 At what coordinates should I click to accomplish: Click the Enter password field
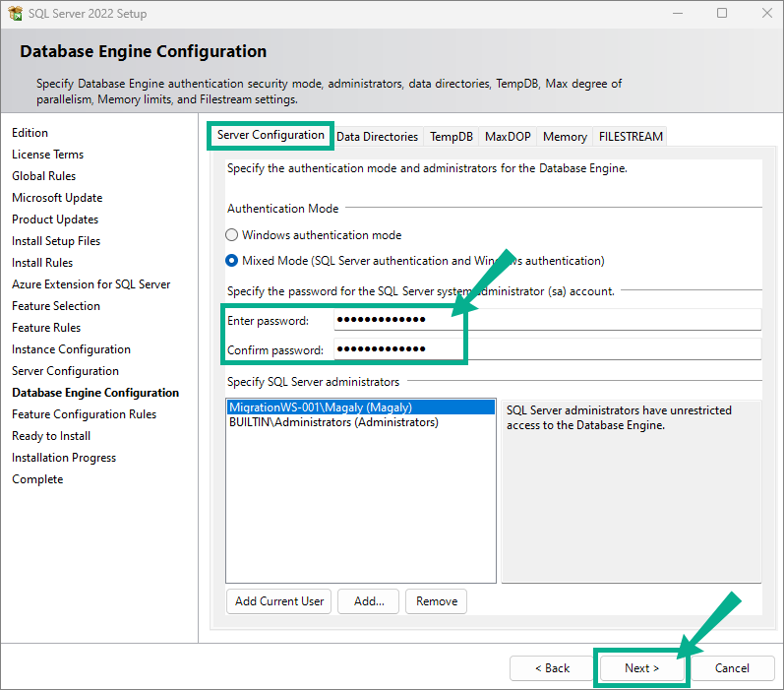[x=548, y=319]
